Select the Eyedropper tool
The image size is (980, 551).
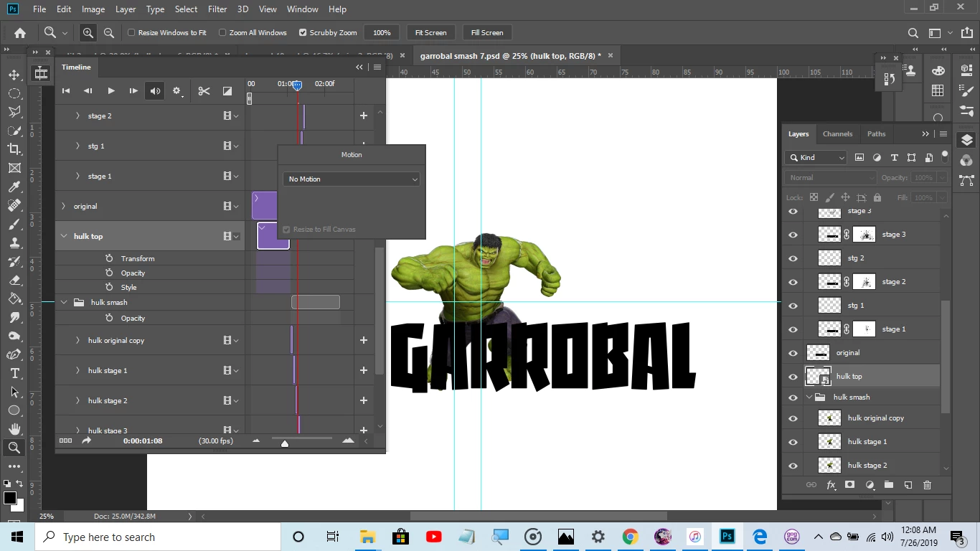(14, 187)
